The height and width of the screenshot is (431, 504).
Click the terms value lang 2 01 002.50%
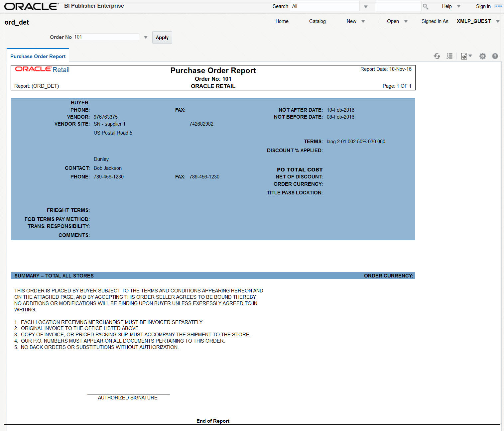[356, 142]
